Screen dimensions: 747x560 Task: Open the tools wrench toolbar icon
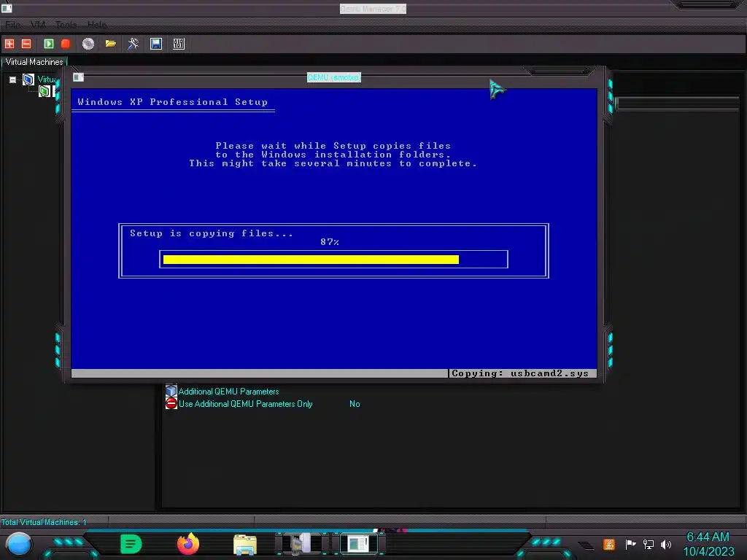[133, 44]
